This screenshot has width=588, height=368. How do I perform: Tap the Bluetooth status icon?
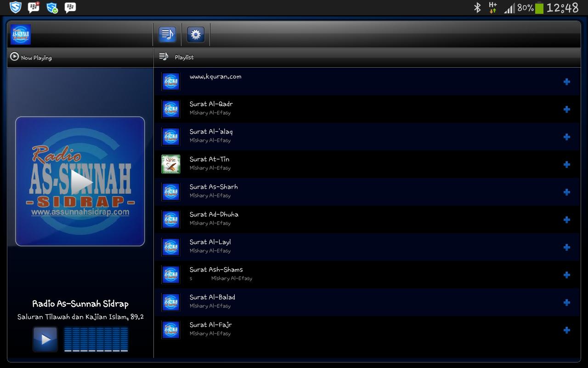pyautogui.click(x=477, y=7)
